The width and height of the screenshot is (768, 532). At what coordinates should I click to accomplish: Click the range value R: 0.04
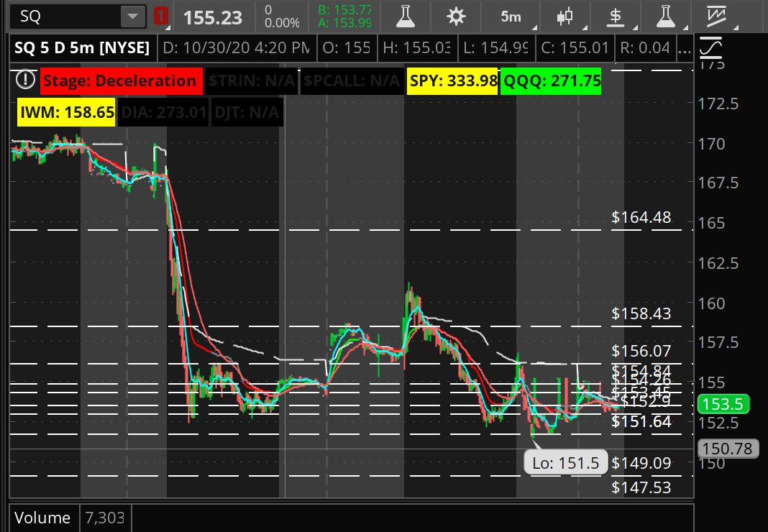pyautogui.click(x=645, y=47)
